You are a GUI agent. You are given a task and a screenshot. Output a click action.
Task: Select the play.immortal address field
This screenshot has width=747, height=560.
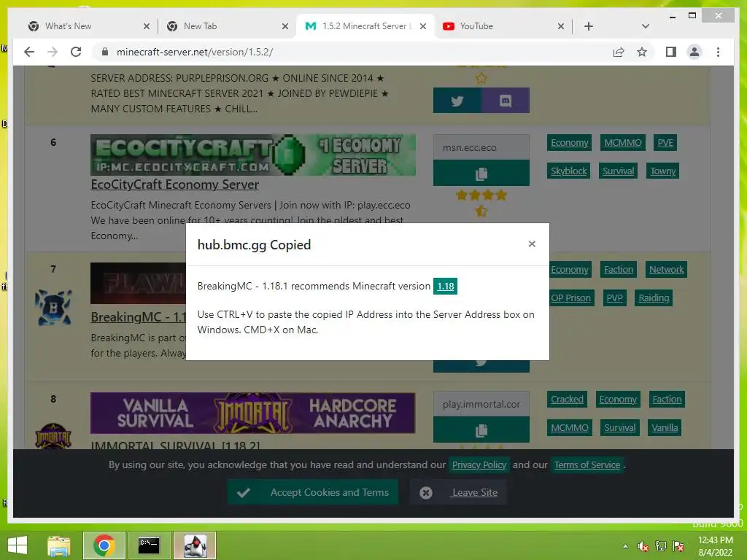[x=481, y=404]
